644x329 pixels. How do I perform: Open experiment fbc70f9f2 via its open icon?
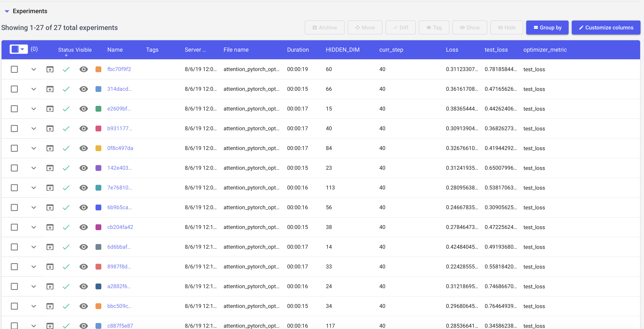point(50,69)
